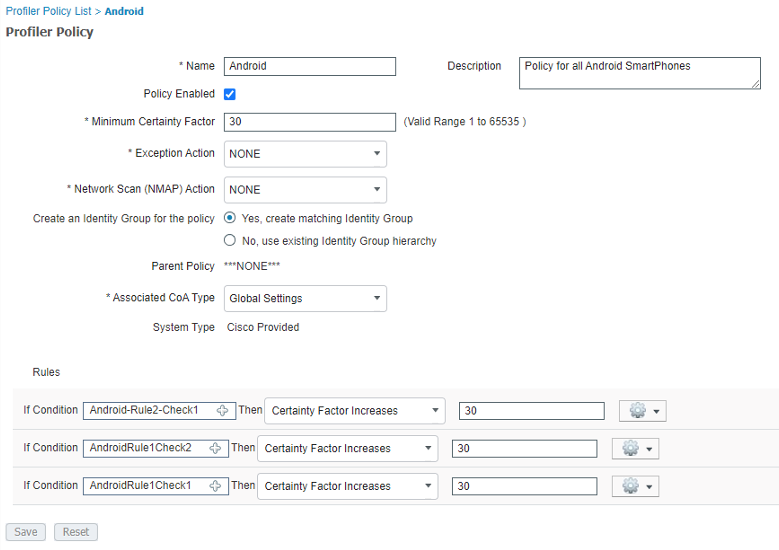Click the Description text area
Screen dimensions: 779x550
coord(640,73)
